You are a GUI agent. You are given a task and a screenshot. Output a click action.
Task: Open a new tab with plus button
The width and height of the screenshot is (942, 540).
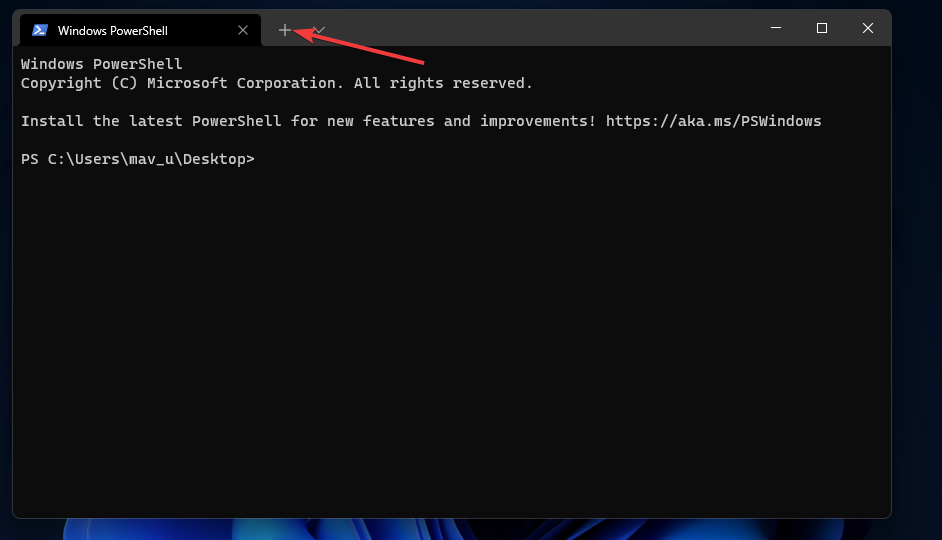(x=285, y=30)
